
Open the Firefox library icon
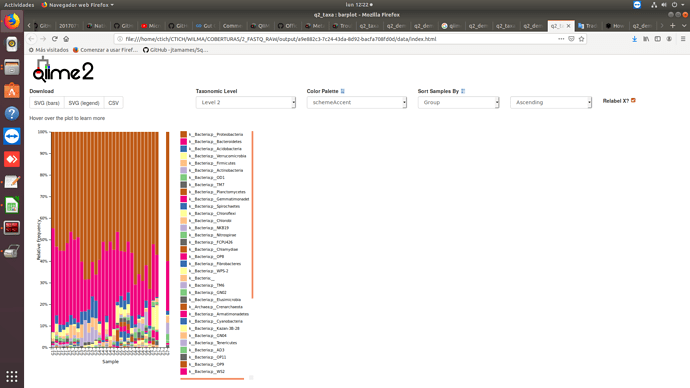click(x=646, y=39)
